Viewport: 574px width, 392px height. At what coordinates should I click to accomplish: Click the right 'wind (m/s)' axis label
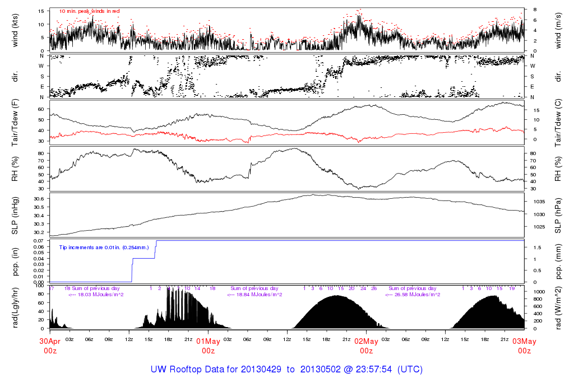[558, 30]
